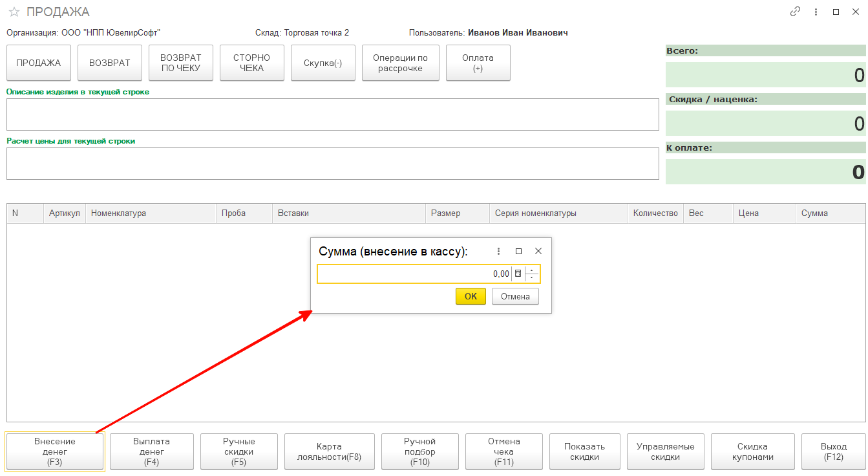Open Карта лояльности(F8)
The height and width of the screenshot is (476, 868).
pyautogui.click(x=329, y=451)
